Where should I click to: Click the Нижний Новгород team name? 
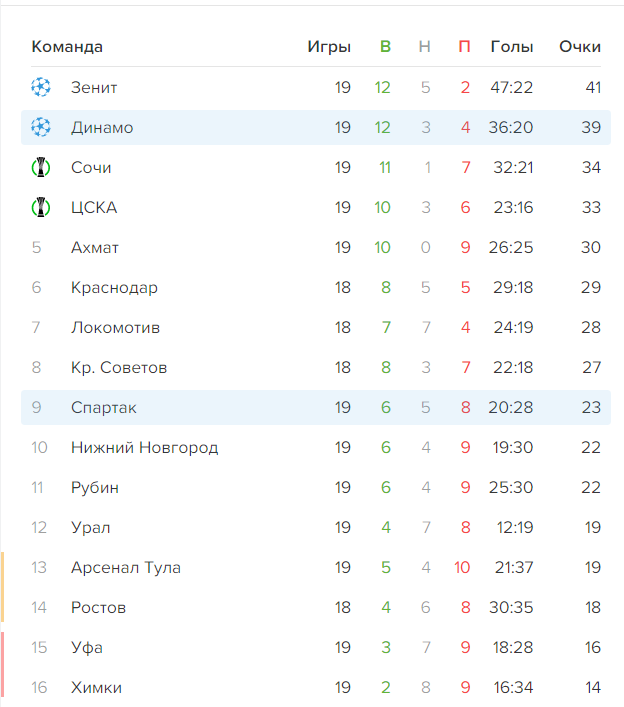144,447
